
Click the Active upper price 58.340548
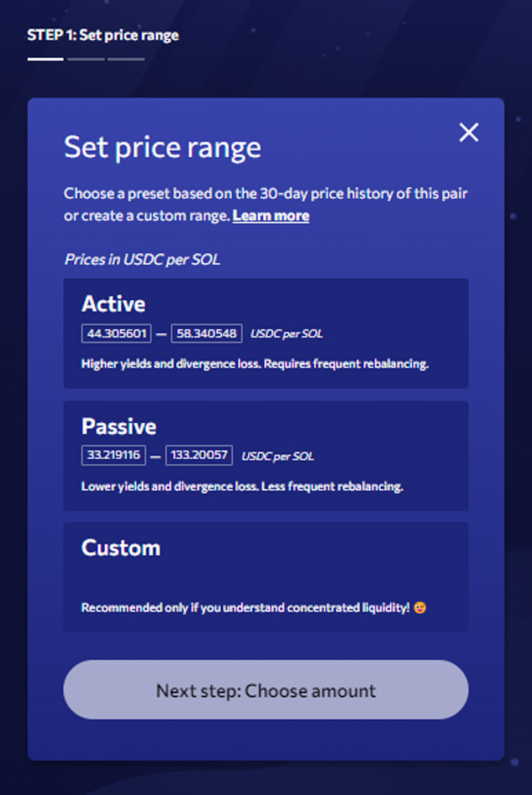(207, 334)
